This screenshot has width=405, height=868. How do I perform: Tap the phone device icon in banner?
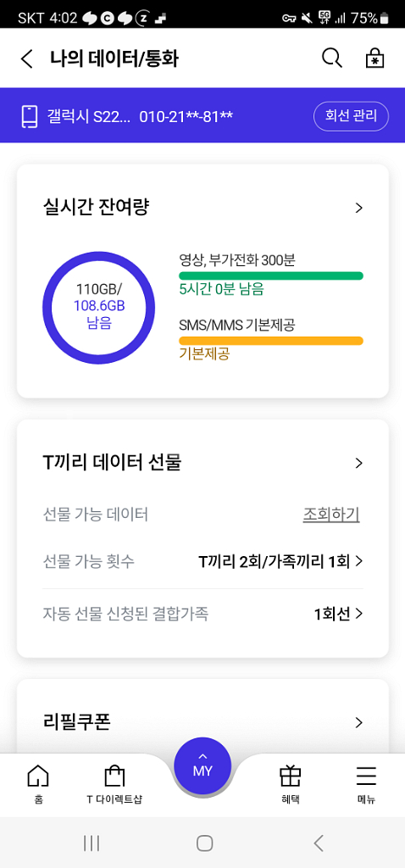30,116
